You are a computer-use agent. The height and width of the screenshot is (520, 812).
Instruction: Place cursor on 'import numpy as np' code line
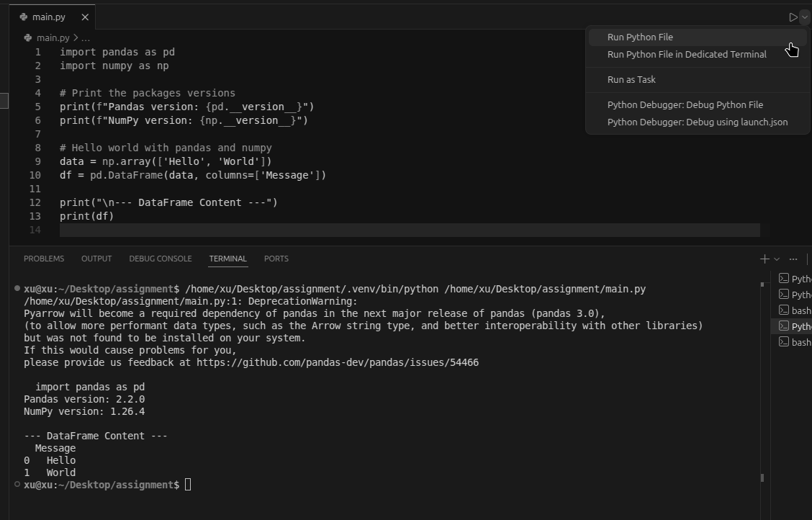pyautogui.click(x=114, y=66)
